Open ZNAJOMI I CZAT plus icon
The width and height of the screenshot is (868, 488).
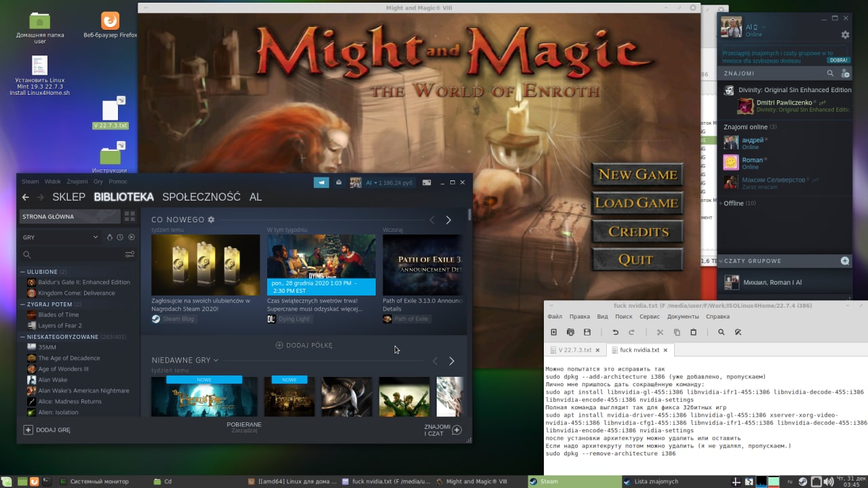pos(457,430)
